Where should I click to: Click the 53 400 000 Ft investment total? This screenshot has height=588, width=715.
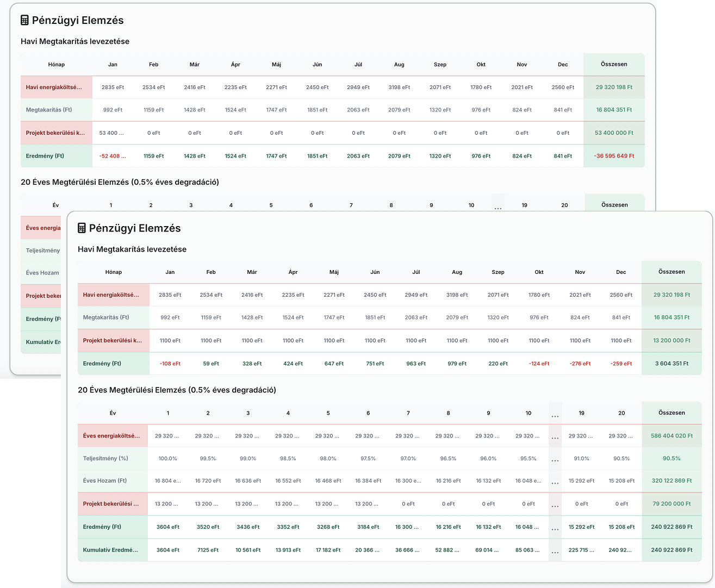click(614, 133)
